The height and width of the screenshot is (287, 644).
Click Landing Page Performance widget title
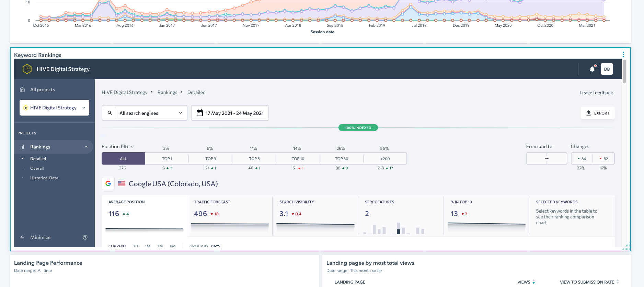(x=48, y=263)
